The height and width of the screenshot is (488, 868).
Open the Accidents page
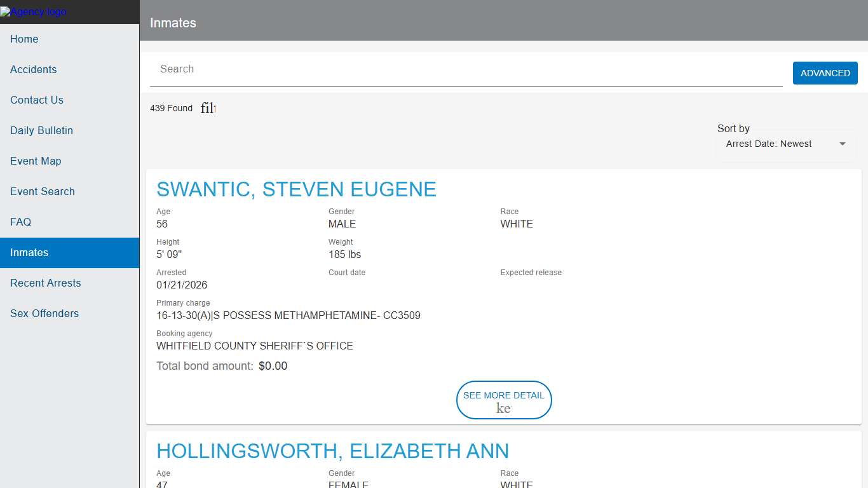coord(33,69)
